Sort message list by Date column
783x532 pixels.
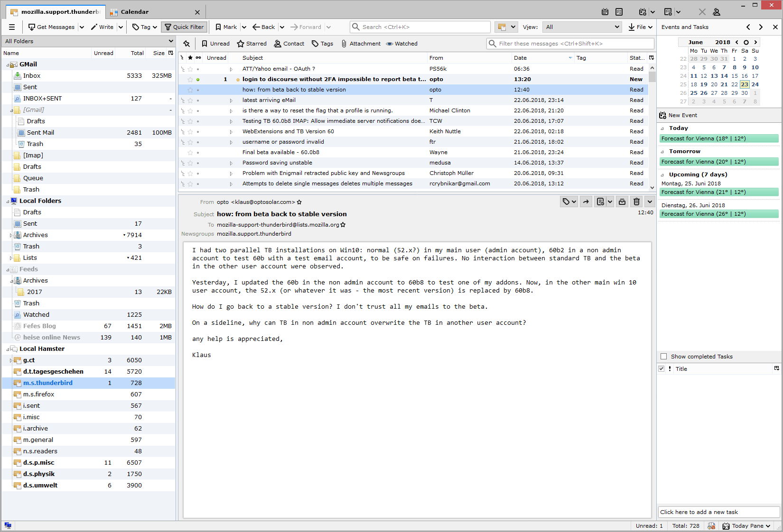coord(542,58)
